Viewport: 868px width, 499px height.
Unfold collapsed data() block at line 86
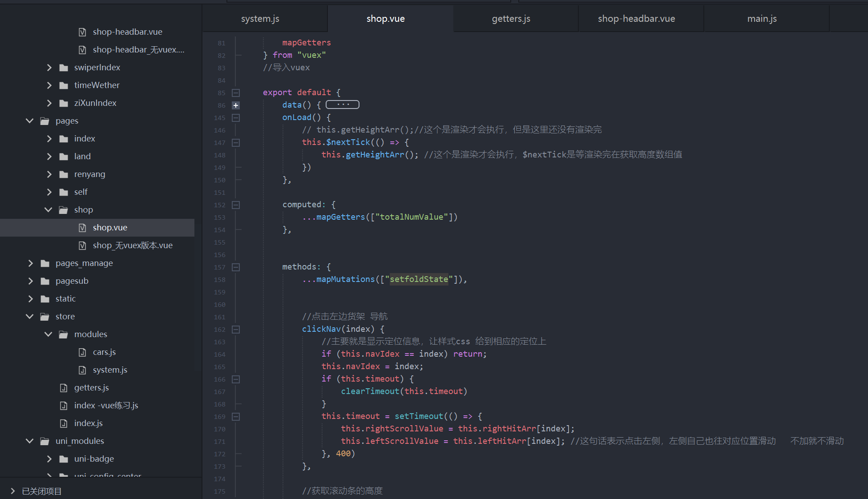click(x=236, y=105)
